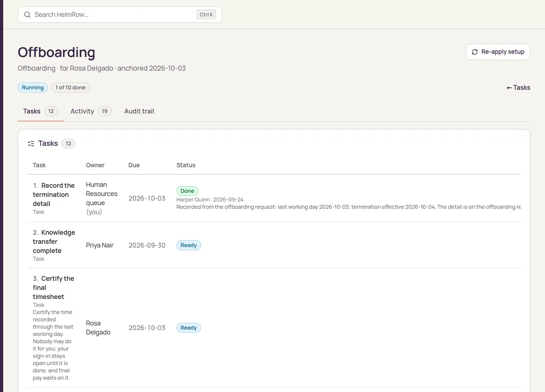
Task: Click Harper Quinn · 2026-09-24 note line
Action: (x=210, y=200)
